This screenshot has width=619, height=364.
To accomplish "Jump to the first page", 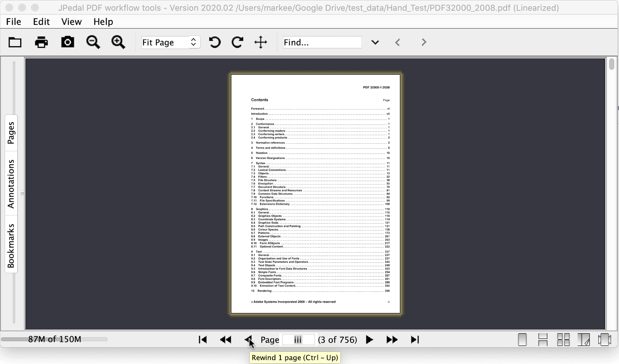I will pyautogui.click(x=203, y=339).
